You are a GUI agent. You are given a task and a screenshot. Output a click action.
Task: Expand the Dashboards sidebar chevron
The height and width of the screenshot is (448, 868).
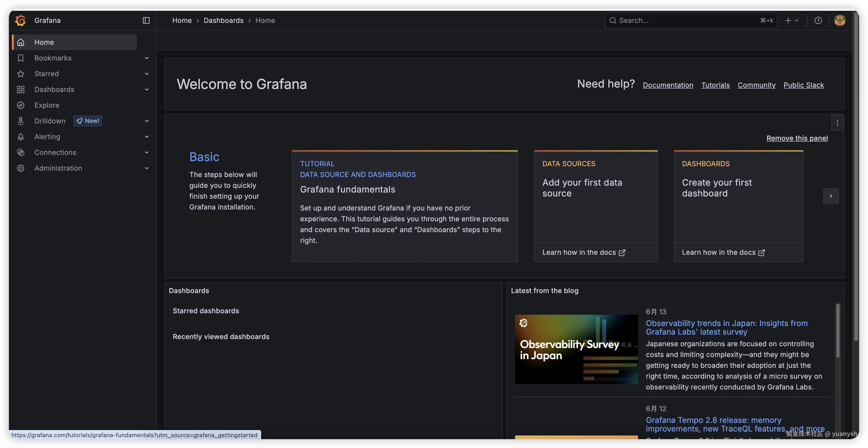(146, 90)
